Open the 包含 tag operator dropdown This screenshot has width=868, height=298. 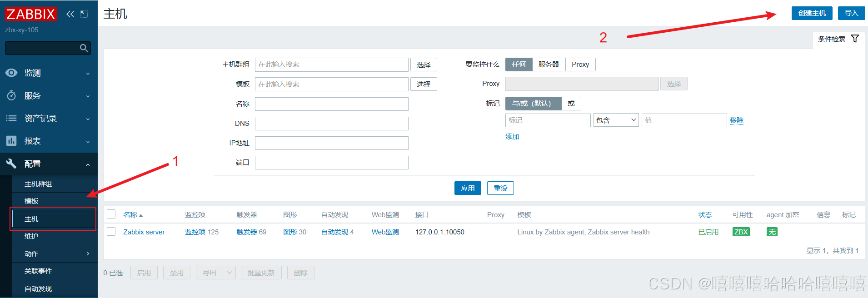[x=616, y=120]
